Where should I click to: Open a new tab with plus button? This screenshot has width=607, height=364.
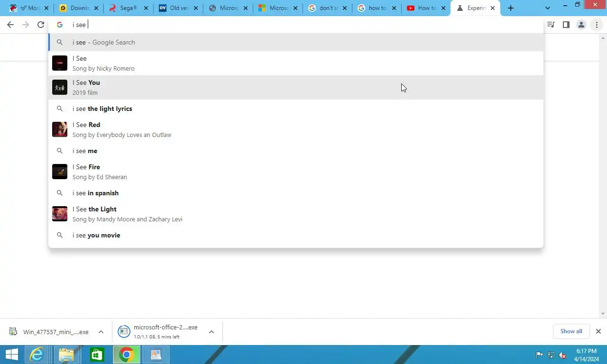511,8
